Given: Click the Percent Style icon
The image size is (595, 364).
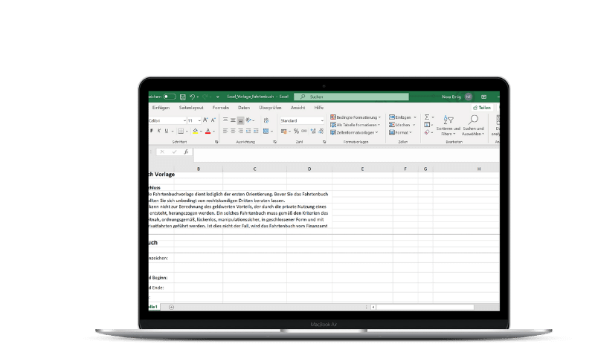Looking at the screenshot, I should [296, 131].
